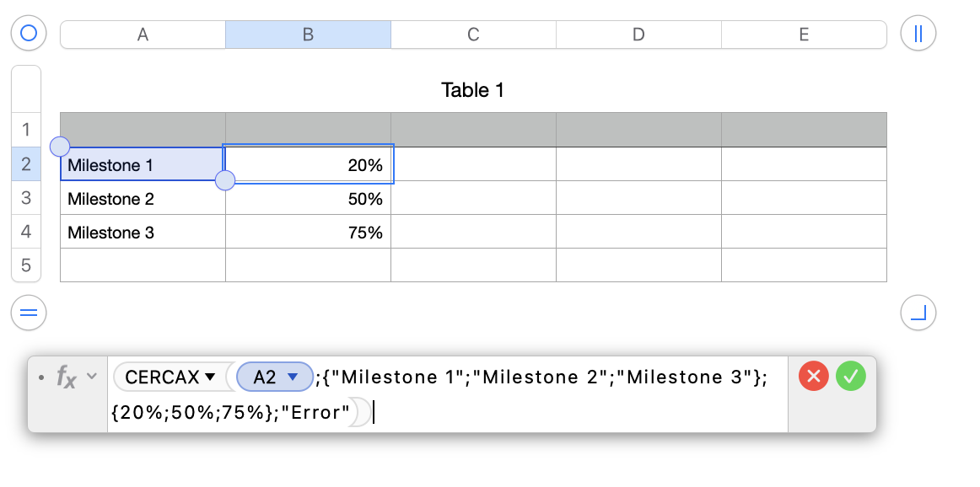Click the table resize corner handle
980x487 pixels.
pyautogui.click(x=918, y=314)
